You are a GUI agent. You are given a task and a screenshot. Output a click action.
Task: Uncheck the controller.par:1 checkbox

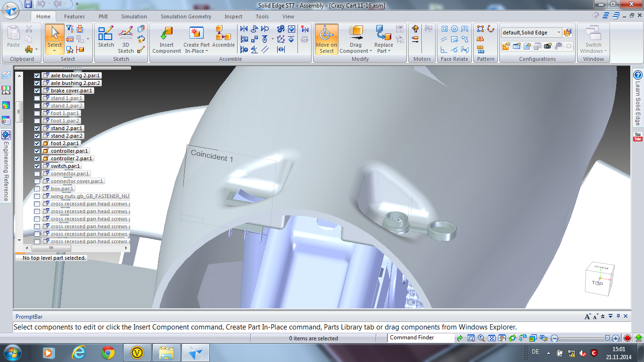[x=37, y=151]
